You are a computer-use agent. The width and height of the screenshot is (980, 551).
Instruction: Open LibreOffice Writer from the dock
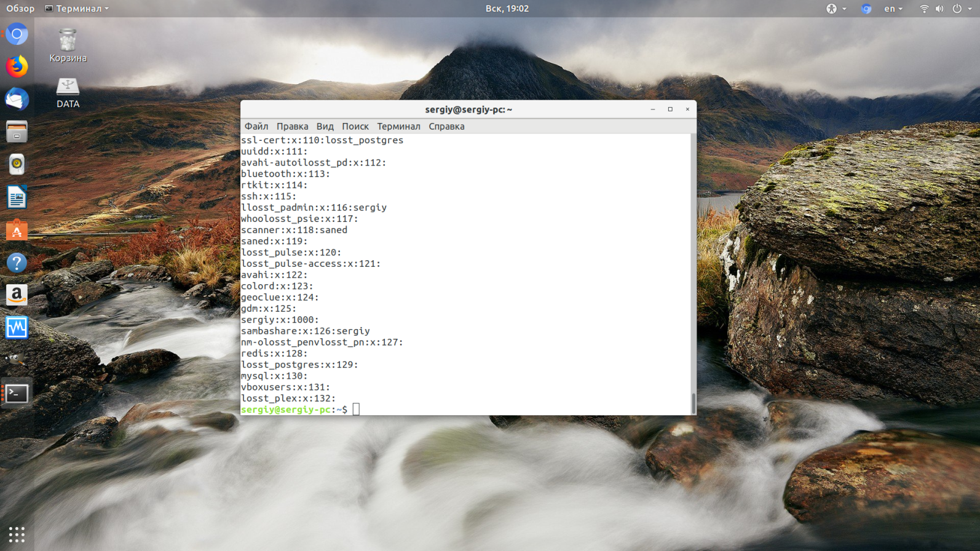point(17,197)
